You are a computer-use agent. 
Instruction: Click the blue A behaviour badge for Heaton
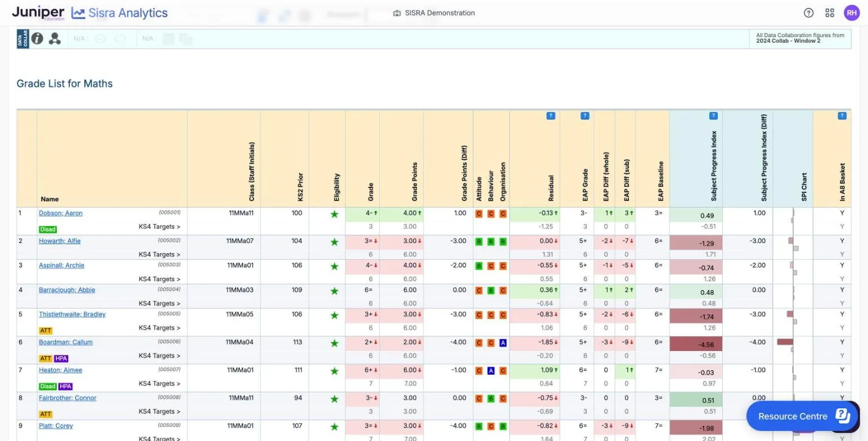click(x=491, y=371)
